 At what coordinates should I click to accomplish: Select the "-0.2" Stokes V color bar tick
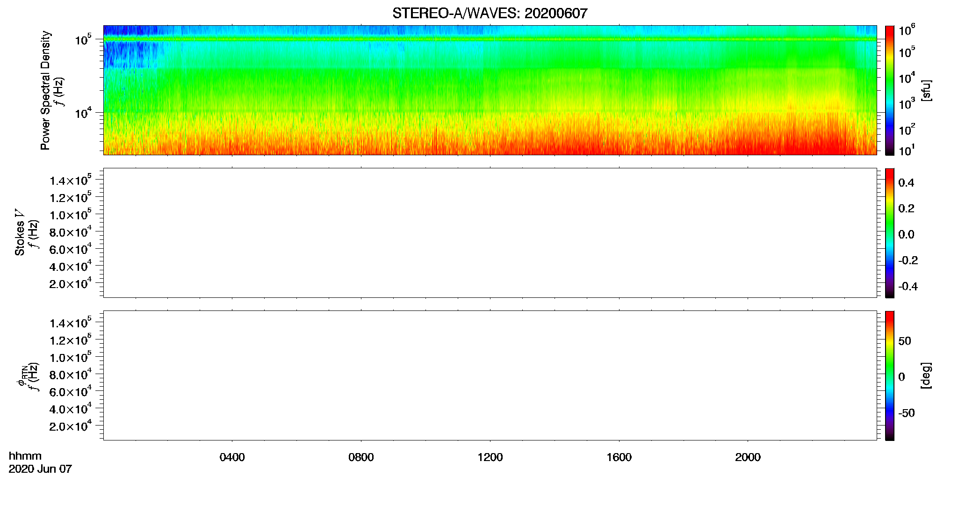(x=908, y=260)
